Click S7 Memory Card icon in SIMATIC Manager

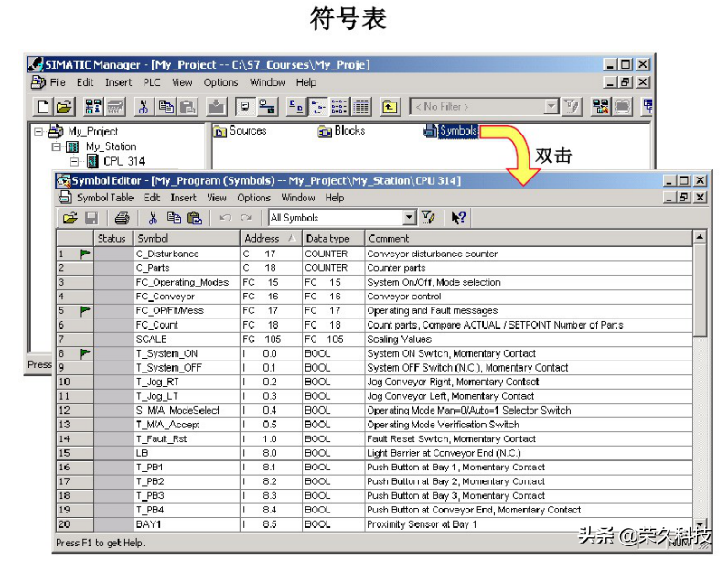pos(115,107)
